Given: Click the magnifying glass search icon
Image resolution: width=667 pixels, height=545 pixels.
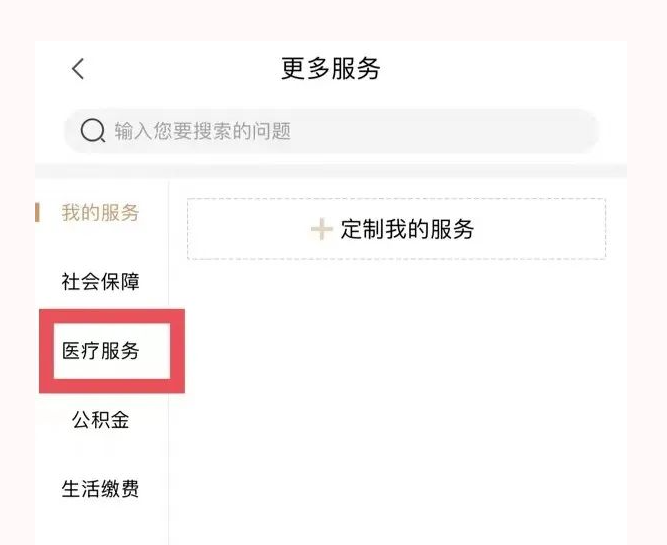Looking at the screenshot, I should click(93, 130).
